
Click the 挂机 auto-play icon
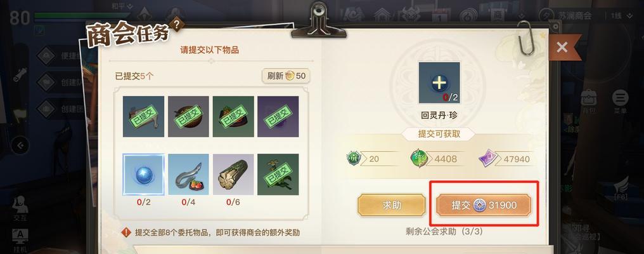click(20, 241)
